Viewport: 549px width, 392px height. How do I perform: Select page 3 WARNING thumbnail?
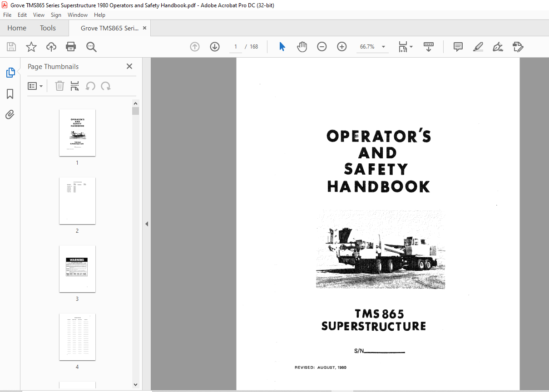pyautogui.click(x=77, y=269)
